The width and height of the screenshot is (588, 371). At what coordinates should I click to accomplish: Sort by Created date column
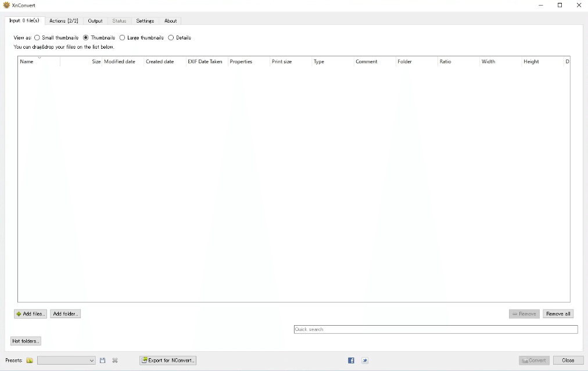(x=165, y=62)
